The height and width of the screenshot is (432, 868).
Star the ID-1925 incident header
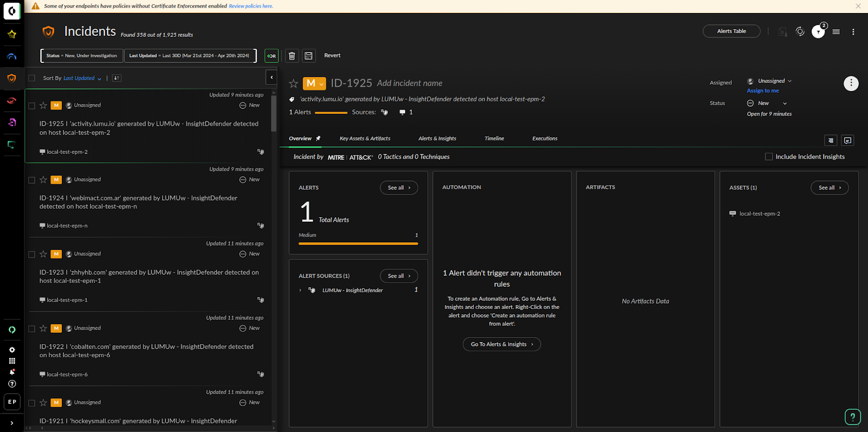[293, 83]
